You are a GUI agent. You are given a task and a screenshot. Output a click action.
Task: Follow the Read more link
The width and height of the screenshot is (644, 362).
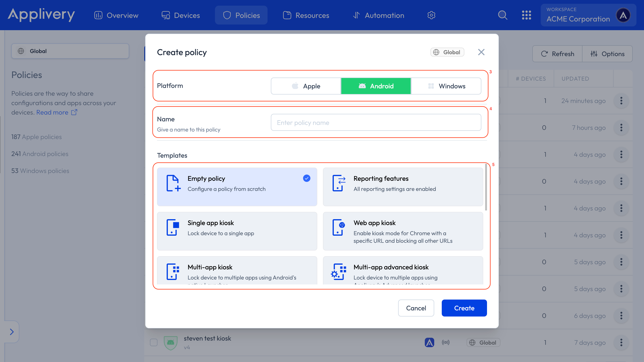click(x=57, y=112)
